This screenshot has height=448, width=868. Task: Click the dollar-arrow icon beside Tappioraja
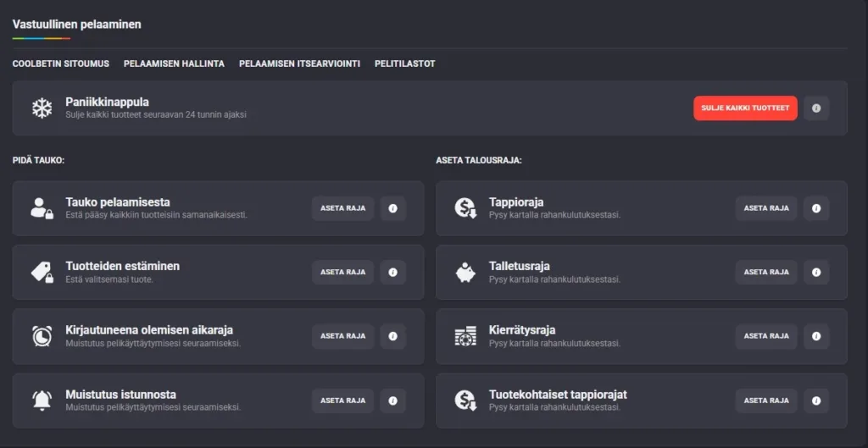(465, 208)
